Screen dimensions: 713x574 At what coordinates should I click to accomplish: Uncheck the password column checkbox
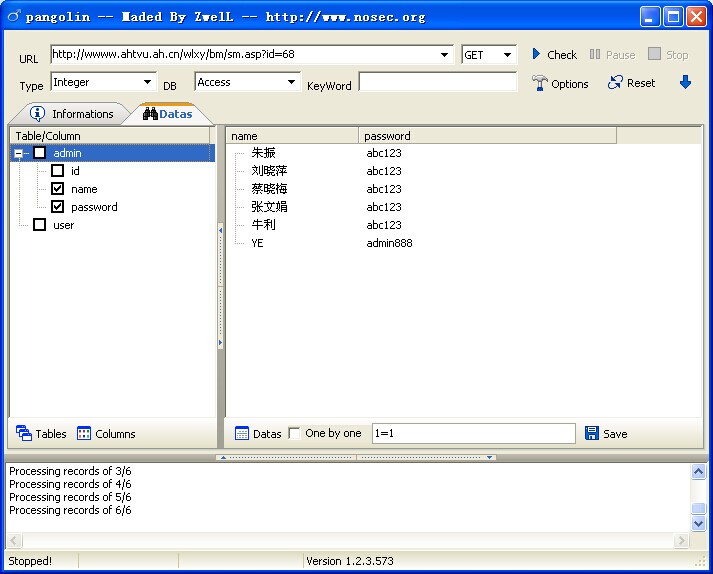(57, 206)
